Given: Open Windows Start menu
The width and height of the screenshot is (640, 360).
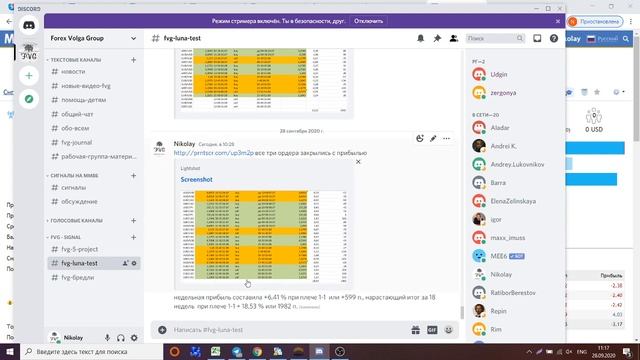Looking at the screenshot, I should (10, 351).
